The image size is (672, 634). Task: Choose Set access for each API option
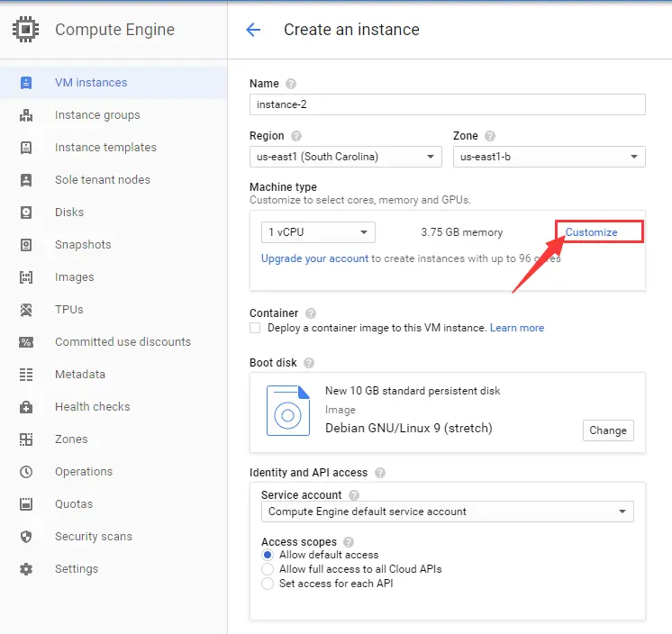[268, 584]
